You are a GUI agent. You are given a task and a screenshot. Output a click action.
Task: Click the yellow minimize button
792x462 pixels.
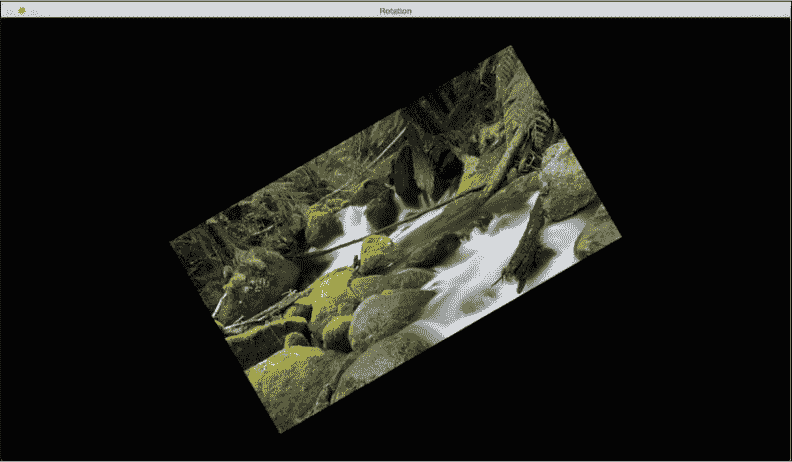pos(21,10)
